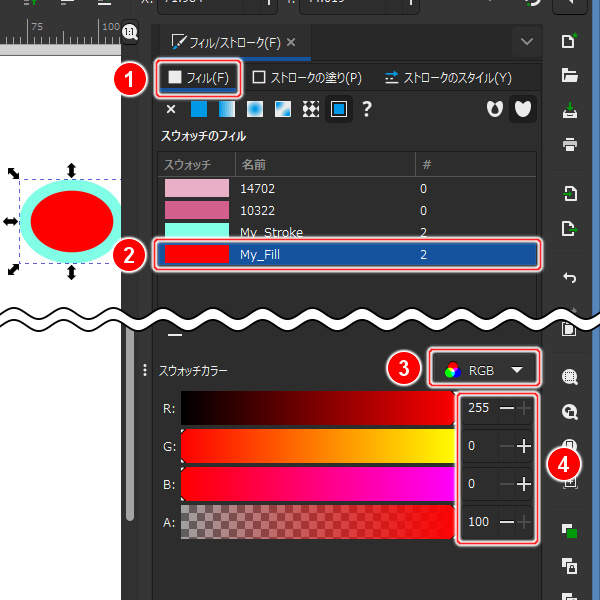600x600 pixels.
Task: Select swatch row 14702
Action: (x=346, y=188)
